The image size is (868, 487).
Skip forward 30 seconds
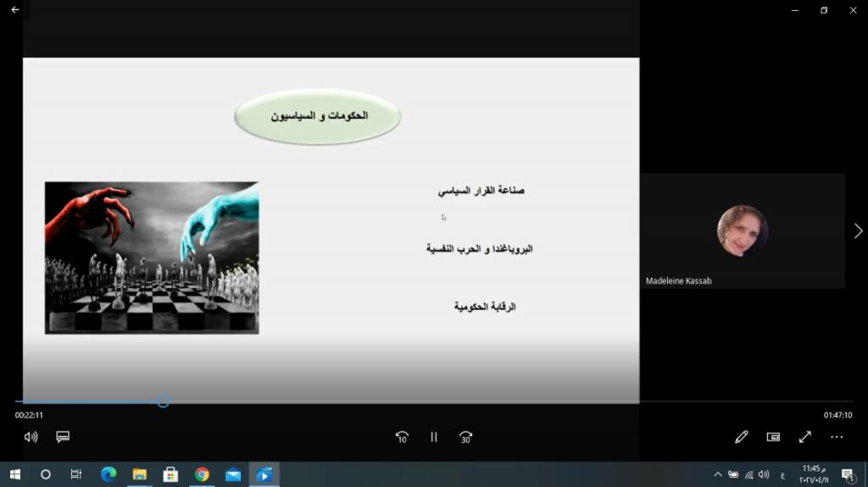coord(465,437)
